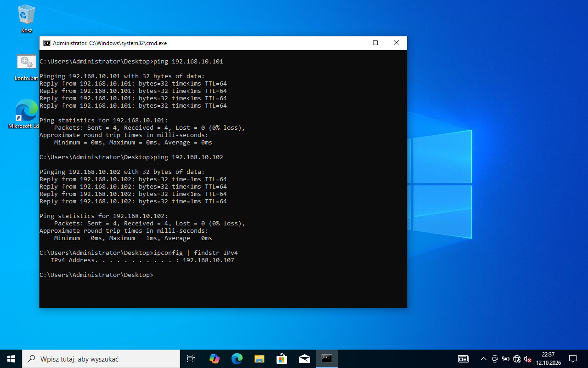Click the Meet Now camera tray icon
The height and width of the screenshot is (368, 588).
click(495, 359)
